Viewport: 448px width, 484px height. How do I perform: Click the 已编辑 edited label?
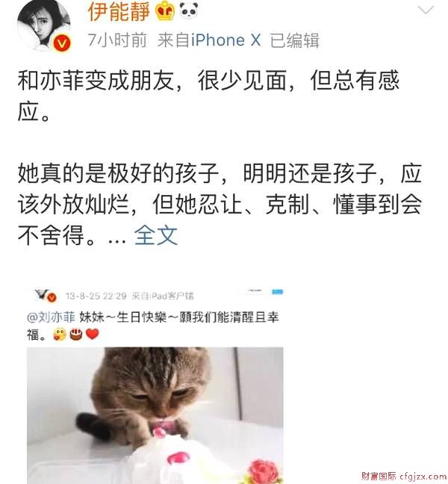pyautogui.click(x=295, y=40)
